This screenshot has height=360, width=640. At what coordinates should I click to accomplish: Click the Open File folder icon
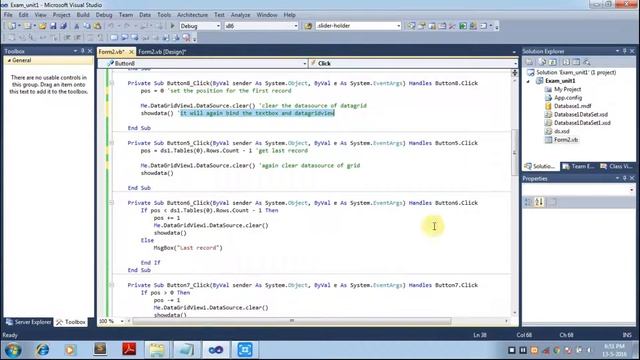pos(42,26)
